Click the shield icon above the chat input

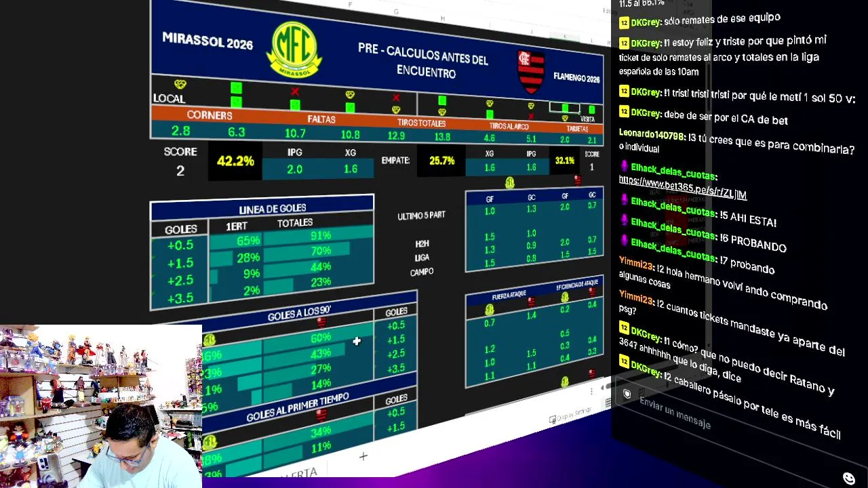pos(627,394)
